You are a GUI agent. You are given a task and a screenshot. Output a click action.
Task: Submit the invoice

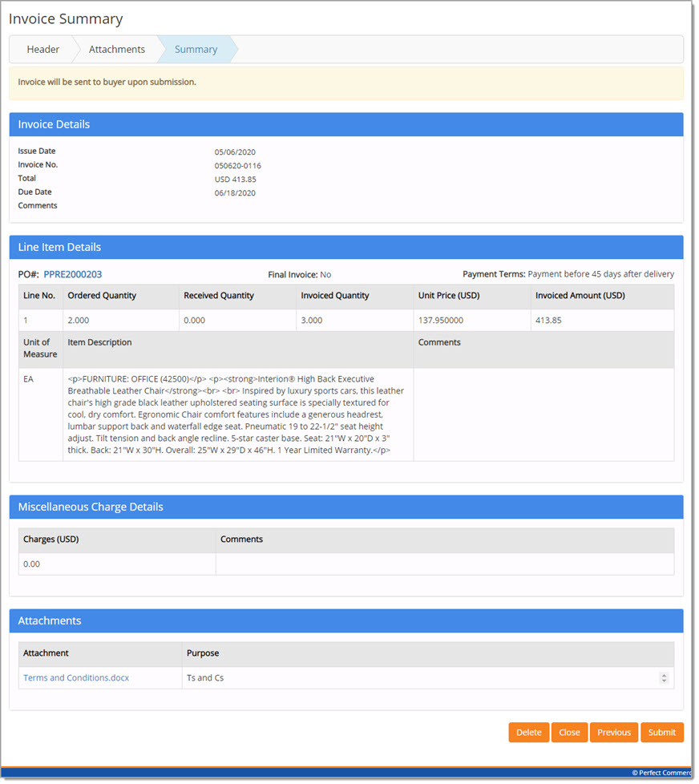(662, 732)
